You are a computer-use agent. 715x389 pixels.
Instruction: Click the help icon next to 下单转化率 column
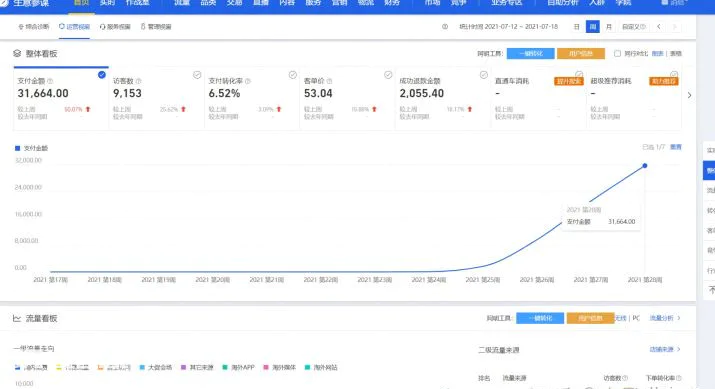coord(679,378)
